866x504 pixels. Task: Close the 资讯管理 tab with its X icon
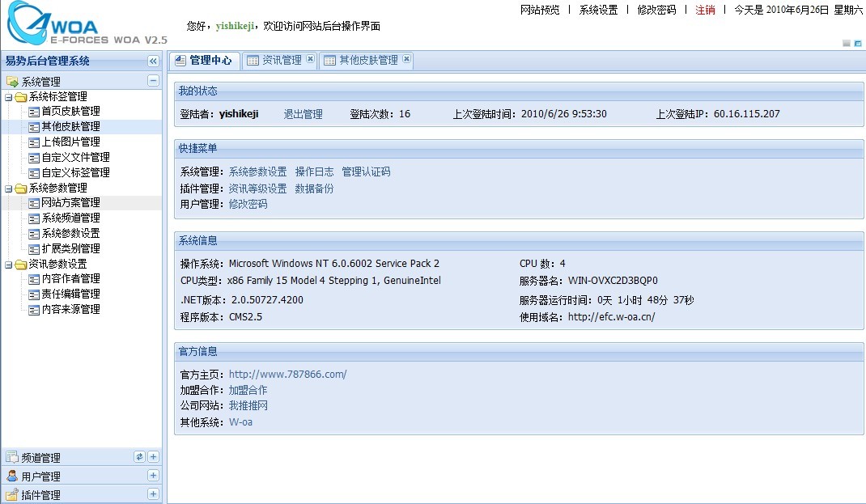click(310, 59)
